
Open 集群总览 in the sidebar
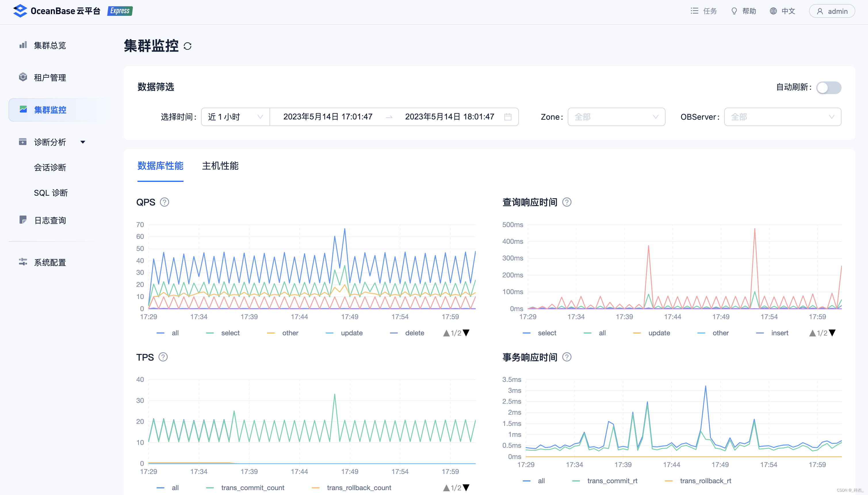[x=50, y=45]
